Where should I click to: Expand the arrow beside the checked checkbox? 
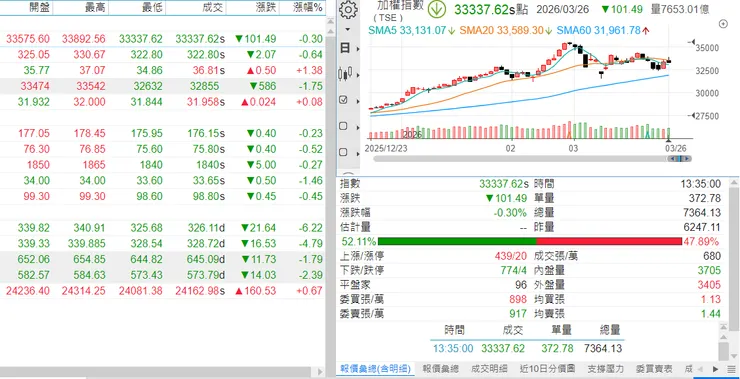click(358, 101)
